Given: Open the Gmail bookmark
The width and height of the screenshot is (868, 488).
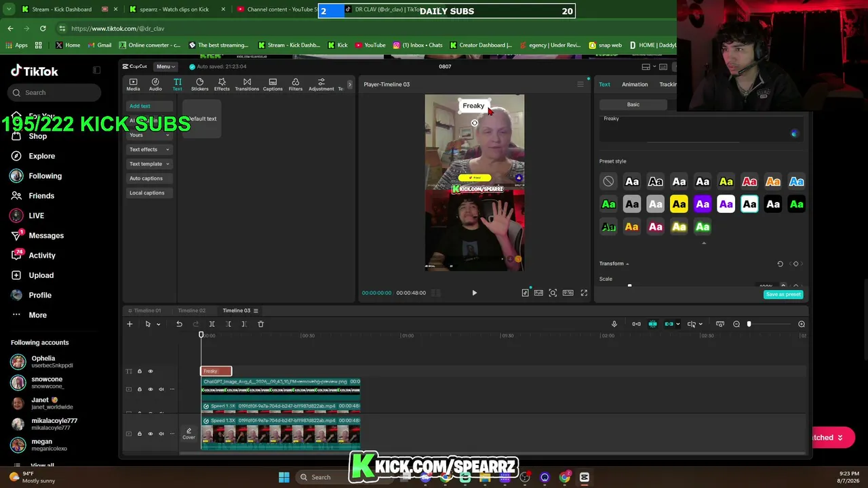Looking at the screenshot, I should point(99,45).
